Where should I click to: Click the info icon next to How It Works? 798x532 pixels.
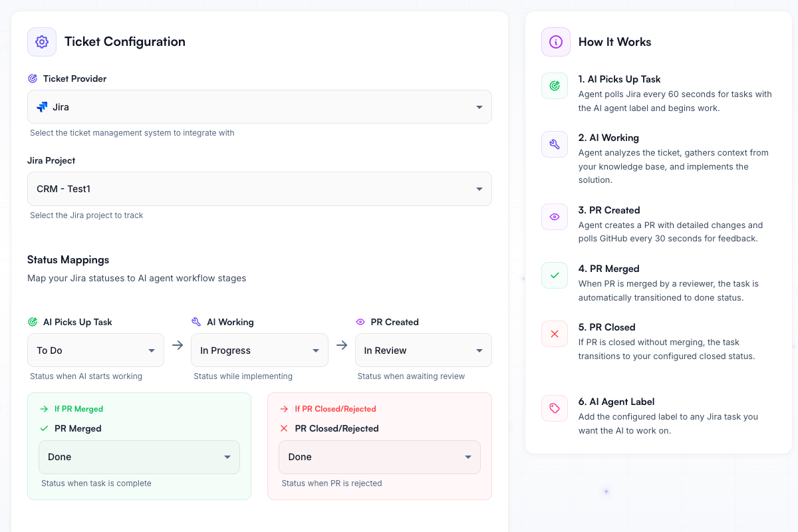tap(555, 41)
